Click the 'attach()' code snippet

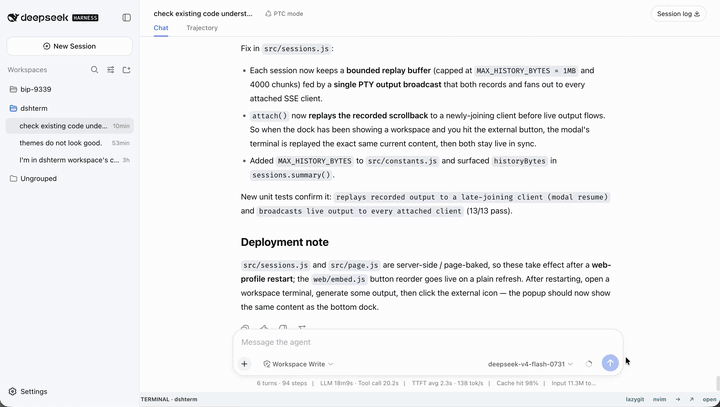pyautogui.click(x=269, y=116)
